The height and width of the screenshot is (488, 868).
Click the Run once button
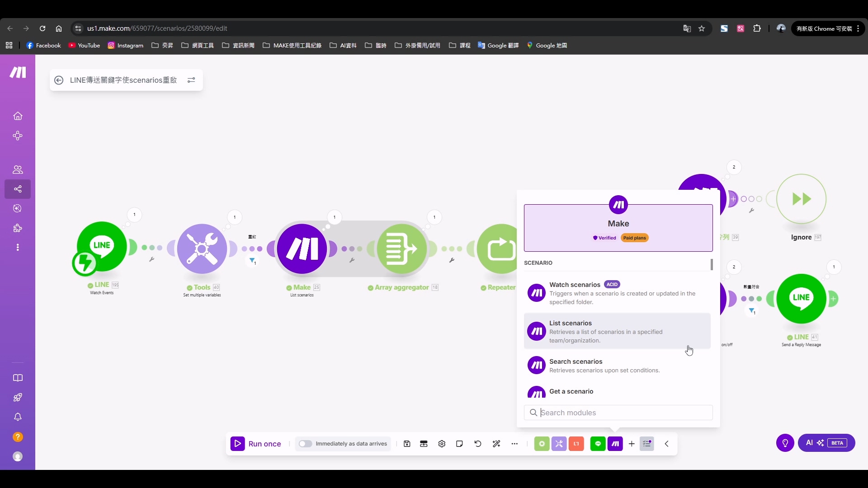pyautogui.click(x=256, y=444)
